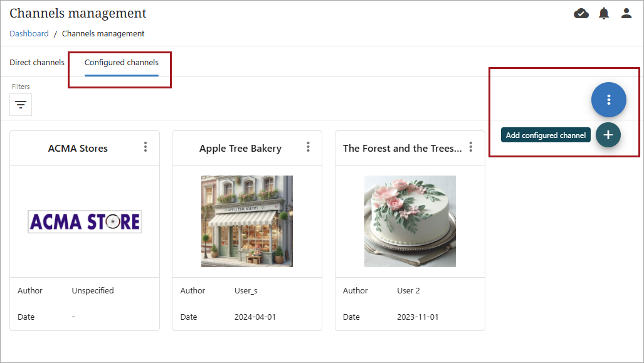
Task: Click the Apple Tree Bakery card title
Action: click(240, 149)
